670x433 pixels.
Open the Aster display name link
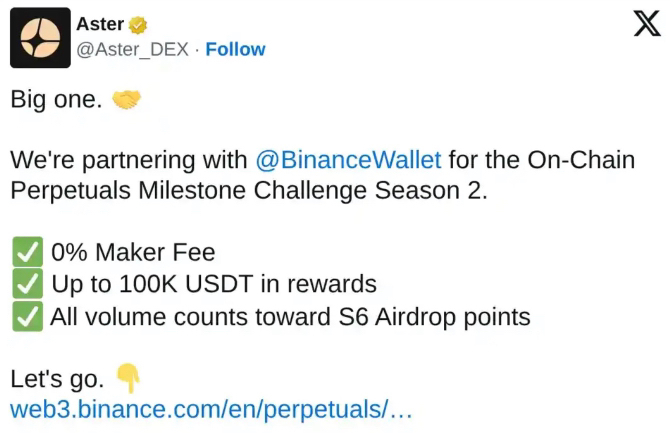pos(100,24)
